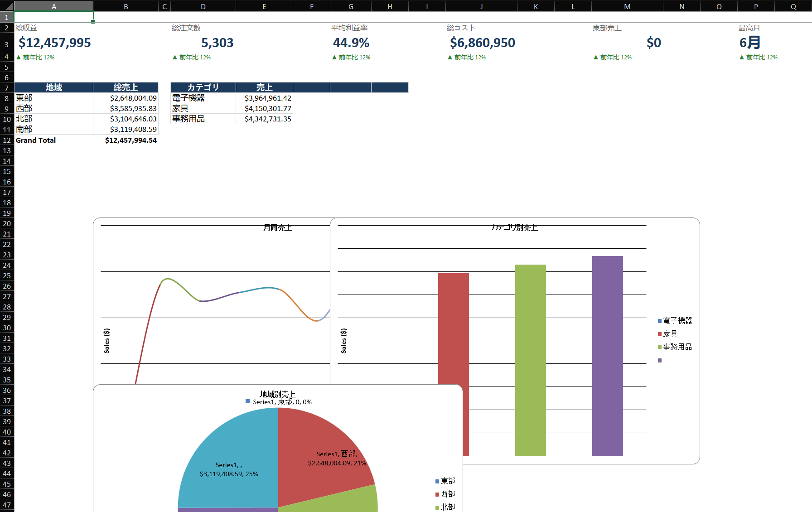This screenshot has width=812, height=512.
Task: Click the 総注文数 value 5,303
Action: coord(217,43)
